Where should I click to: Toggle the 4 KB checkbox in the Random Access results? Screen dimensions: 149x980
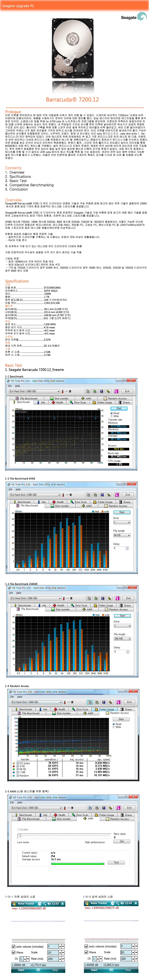(18, 766)
